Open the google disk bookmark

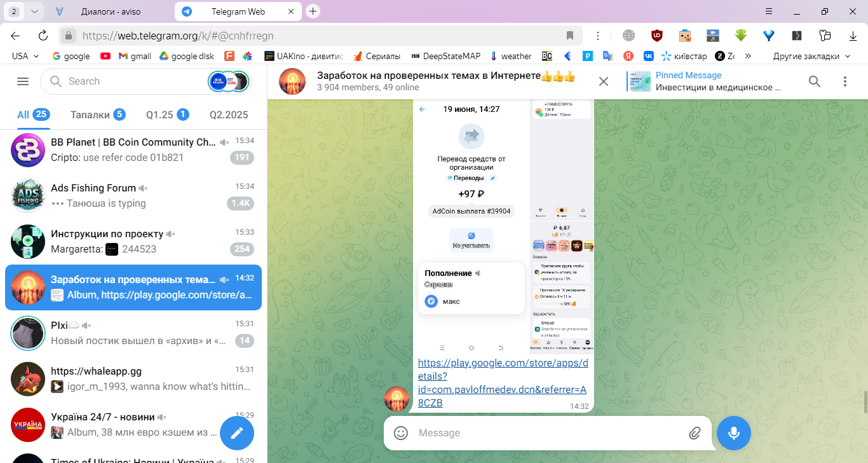coord(186,56)
